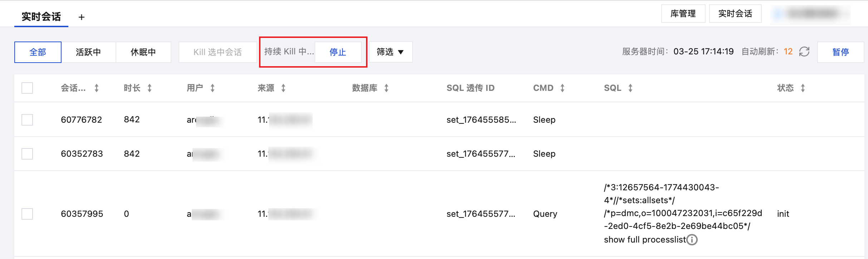Switch to the 活跃中 active sessions tab
The image size is (868, 259).
[x=88, y=52]
